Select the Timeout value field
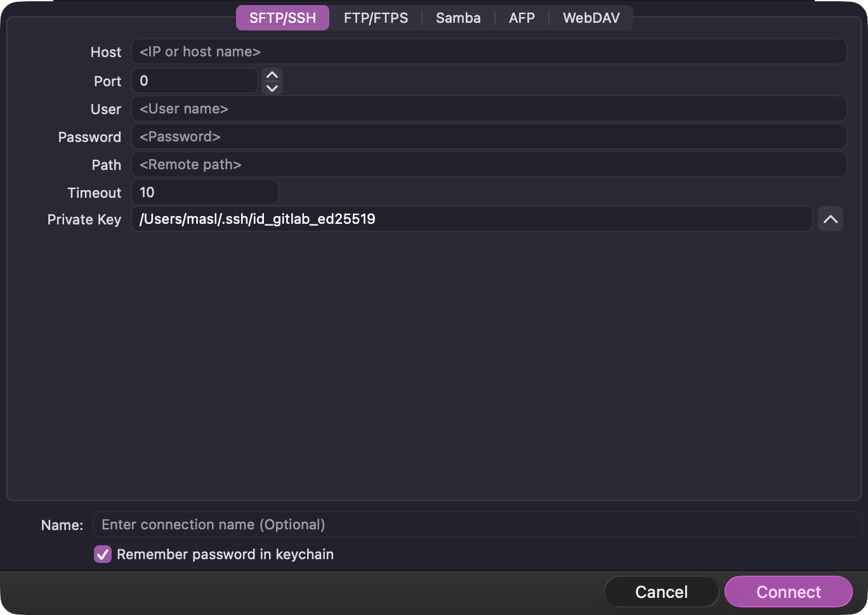The height and width of the screenshot is (615, 868). tap(204, 192)
